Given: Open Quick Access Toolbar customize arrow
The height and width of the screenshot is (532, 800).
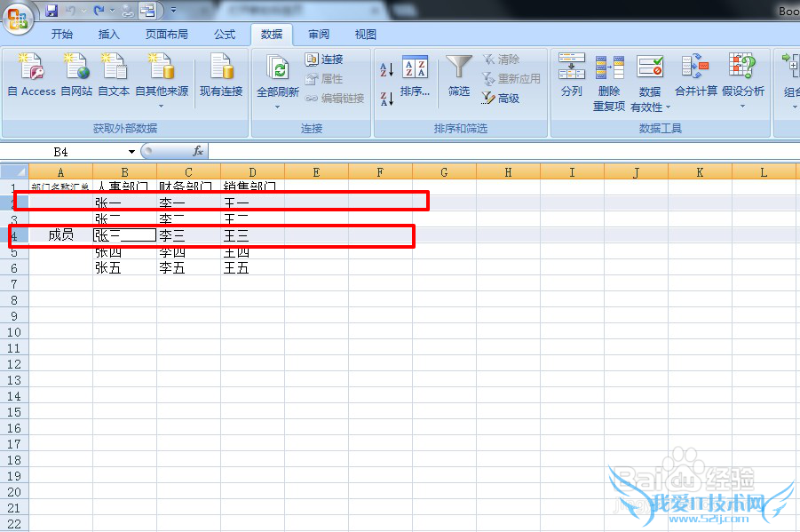Looking at the screenshot, I should (x=173, y=10).
